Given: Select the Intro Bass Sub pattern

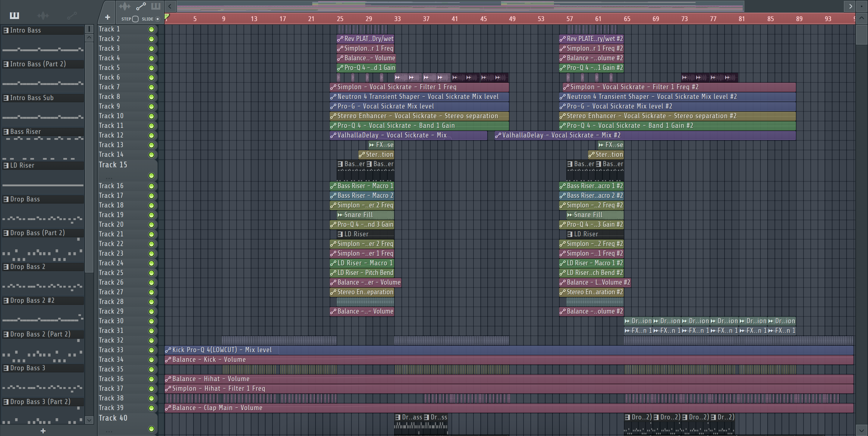Looking at the screenshot, I should pyautogui.click(x=43, y=98).
